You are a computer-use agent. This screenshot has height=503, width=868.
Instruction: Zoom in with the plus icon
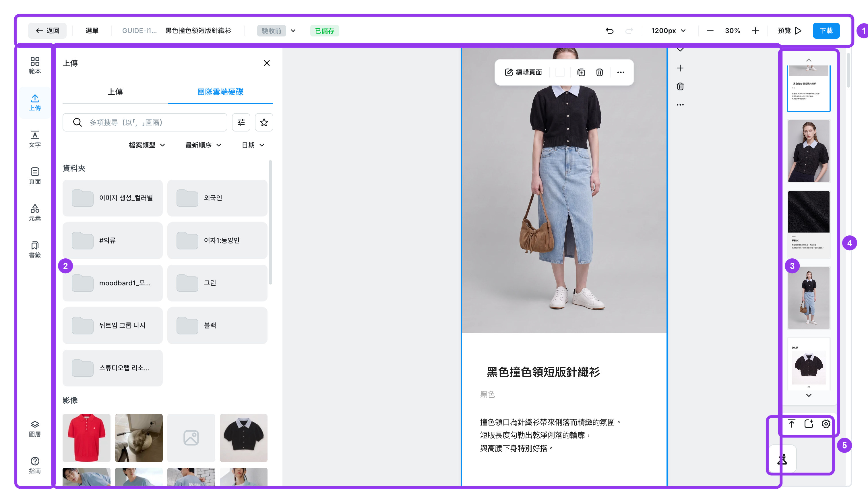point(755,31)
